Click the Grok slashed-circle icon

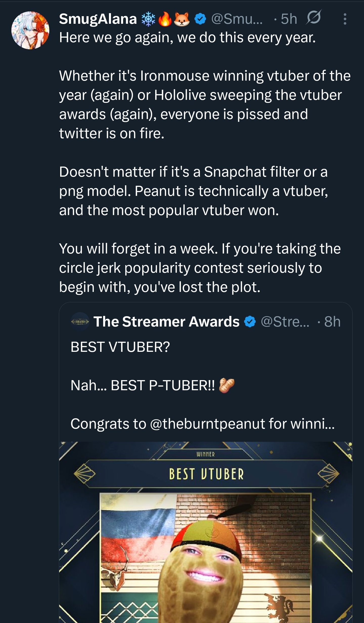(x=314, y=18)
